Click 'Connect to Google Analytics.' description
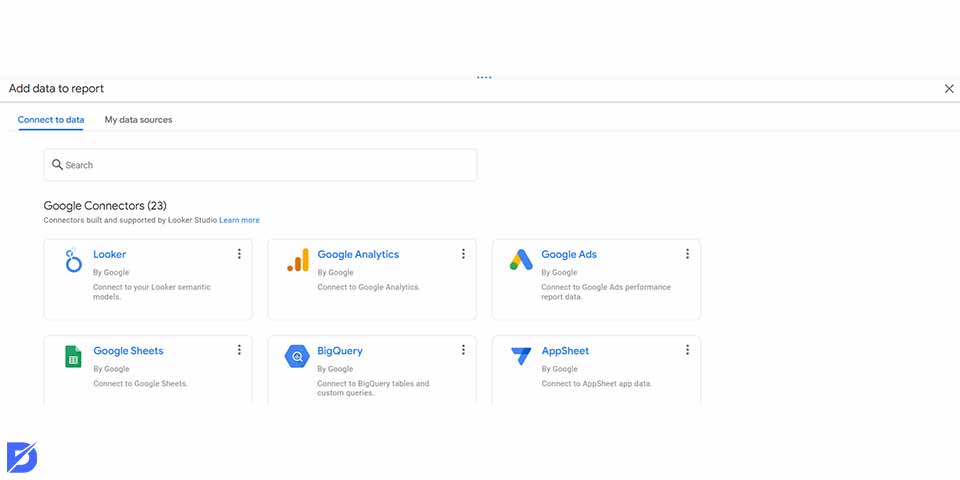The image size is (960, 480). tap(369, 287)
